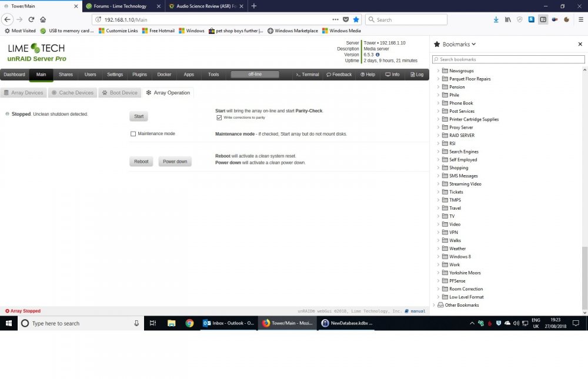Viewport: 588px width, 379px height.
Task: Expand the Weather bookmark folder
Action: (438, 249)
